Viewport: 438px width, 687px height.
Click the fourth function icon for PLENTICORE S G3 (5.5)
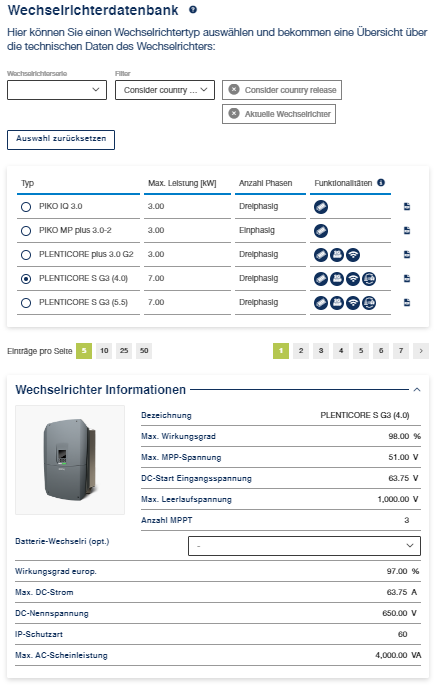(x=369, y=303)
